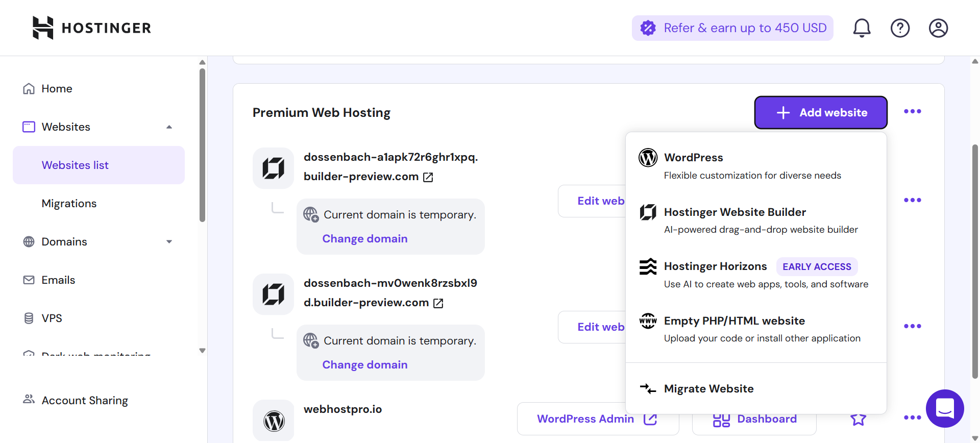Click the Migrate Website arrows icon

648,389
